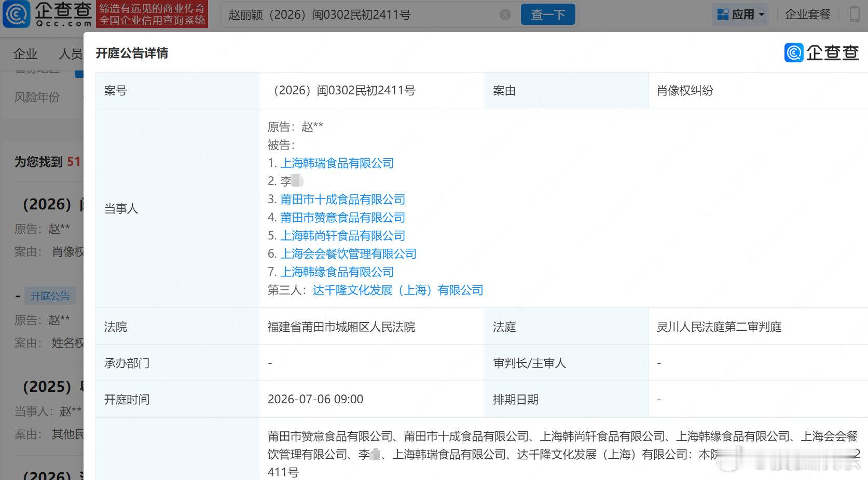Open the 莆田市十成食品有限公司 link
This screenshot has height=480, width=868.
[x=343, y=200]
